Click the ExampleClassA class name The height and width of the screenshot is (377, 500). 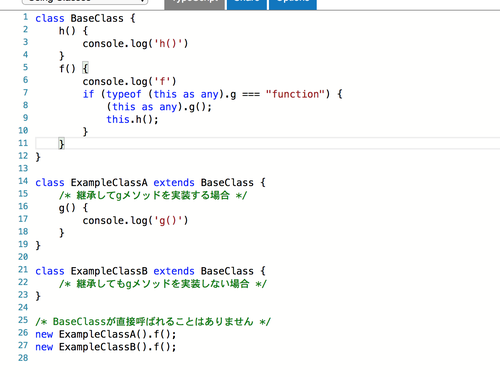109,183
